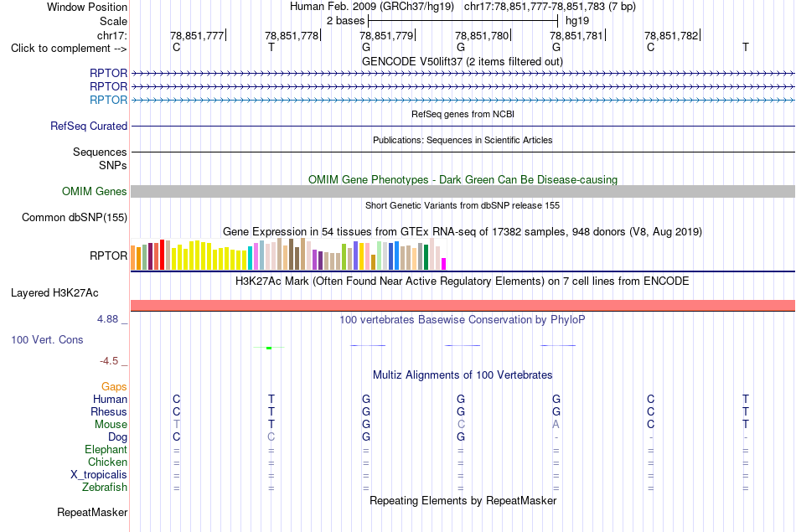The image size is (796, 532).
Task: Click base C below 78,851,782
Action: pyautogui.click(x=650, y=47)
